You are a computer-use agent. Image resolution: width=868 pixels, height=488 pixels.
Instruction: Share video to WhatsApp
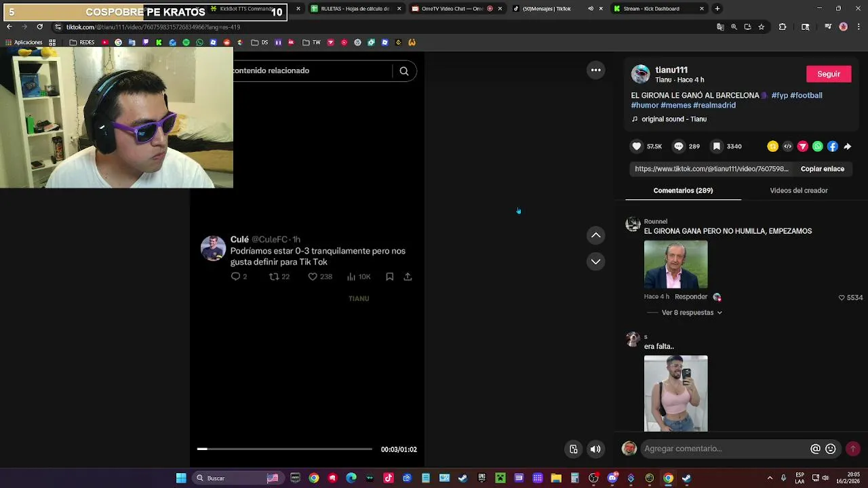(x=818, y=146)
